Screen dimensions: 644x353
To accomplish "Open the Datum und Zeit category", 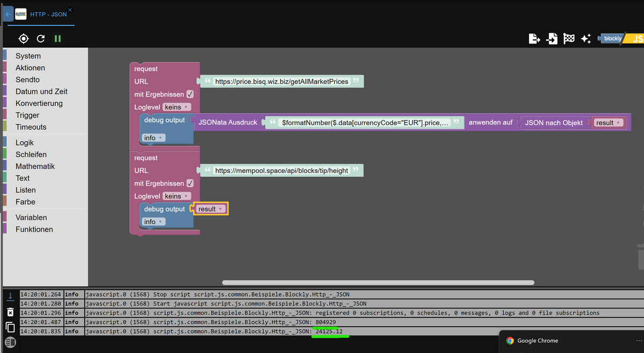I will click(x=41, y=91).
